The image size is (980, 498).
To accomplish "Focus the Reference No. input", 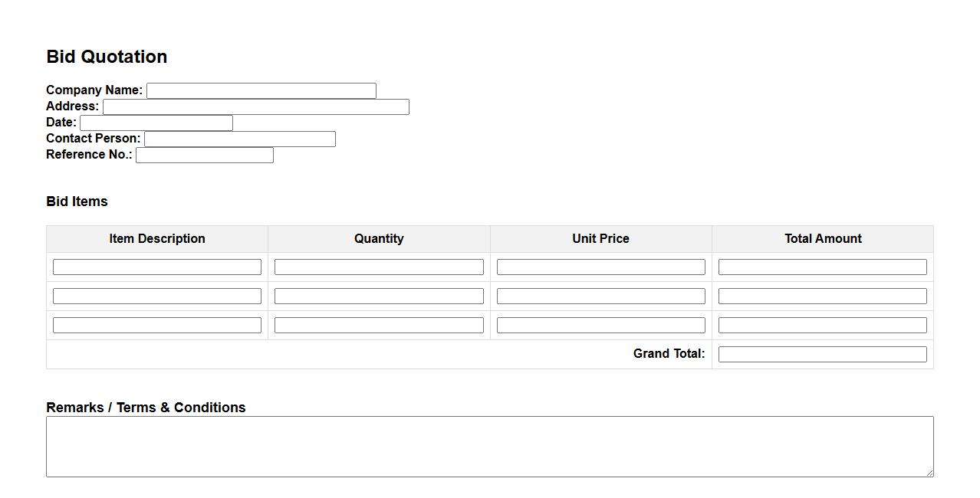I will click(x=204, y=155).
